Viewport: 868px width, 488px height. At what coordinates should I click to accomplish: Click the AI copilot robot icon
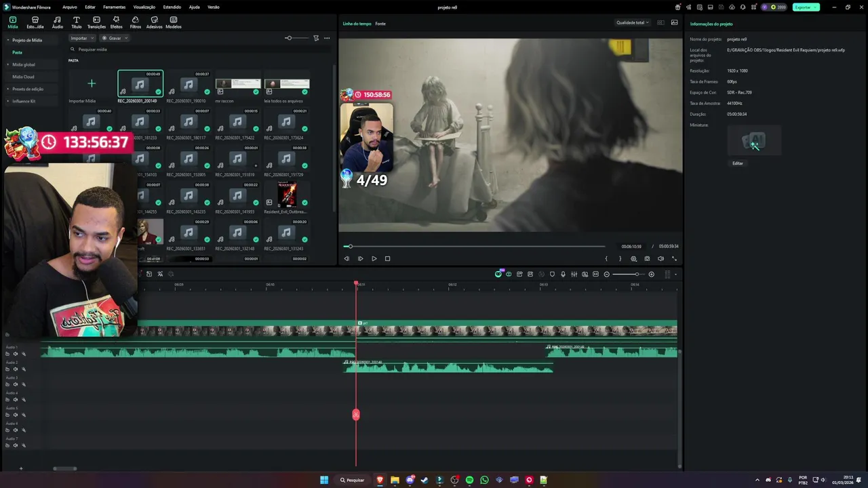498,274
